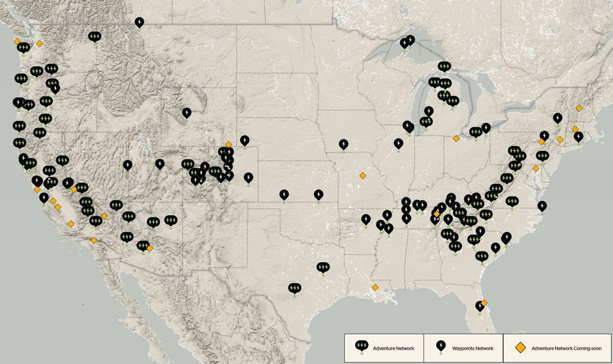The image size is (613, 364).
Task: Select the Adventure Network marker in southern Texas
Action: 295,289
